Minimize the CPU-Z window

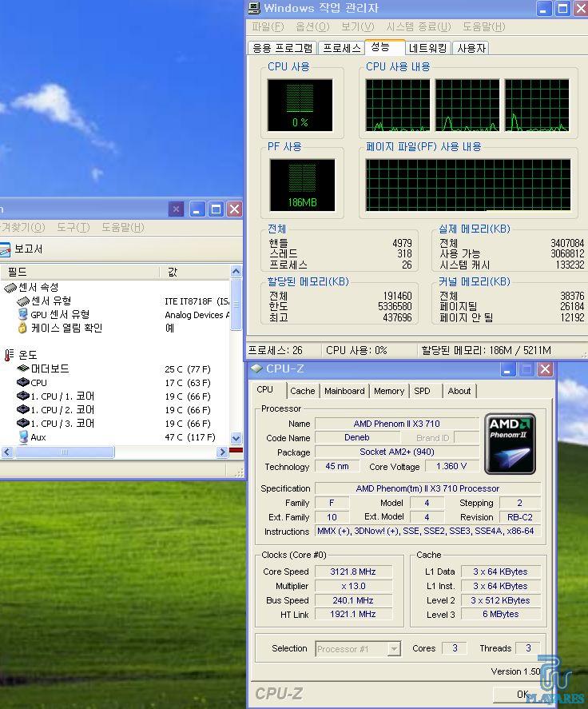(507, 369)
